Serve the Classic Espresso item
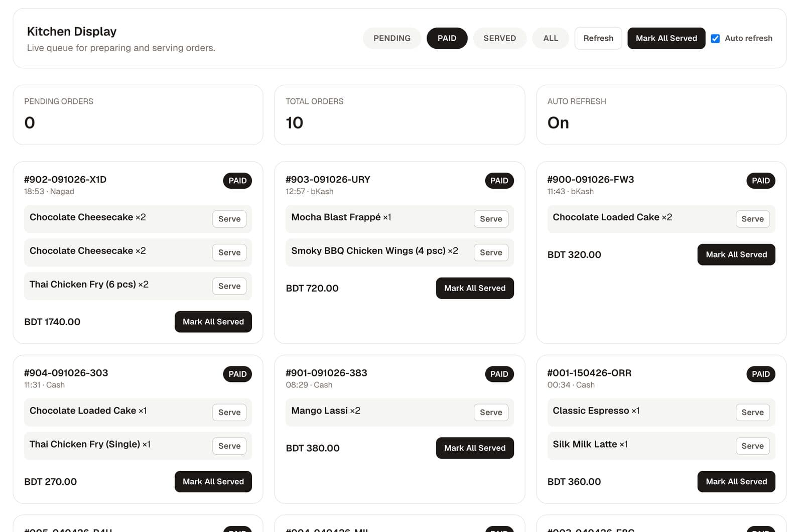This screenshot has width=803, height=532. pos(752,413)
